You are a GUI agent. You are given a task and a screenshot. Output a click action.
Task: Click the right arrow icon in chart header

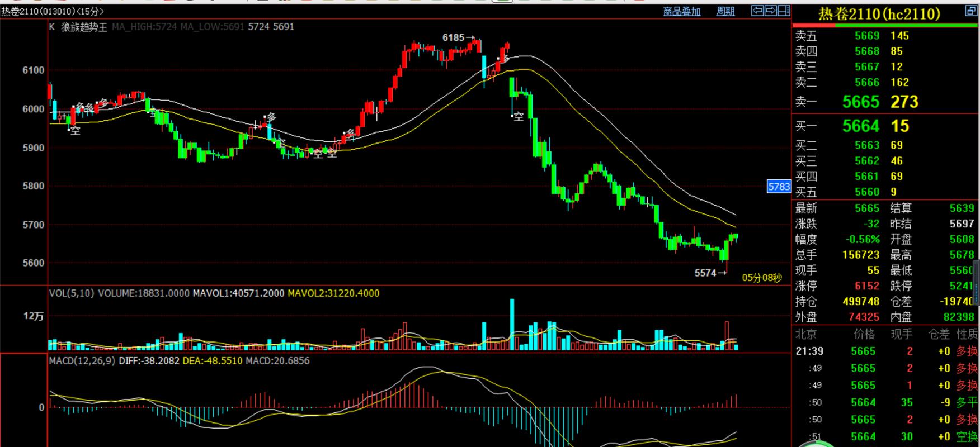coord(770,11)
